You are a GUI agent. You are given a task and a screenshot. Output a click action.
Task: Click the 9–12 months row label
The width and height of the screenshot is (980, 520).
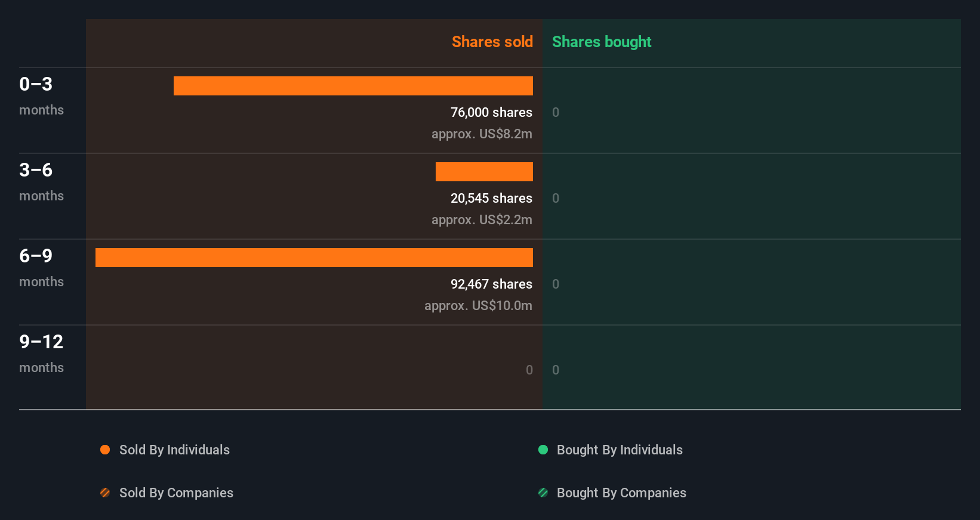point(41,354)
